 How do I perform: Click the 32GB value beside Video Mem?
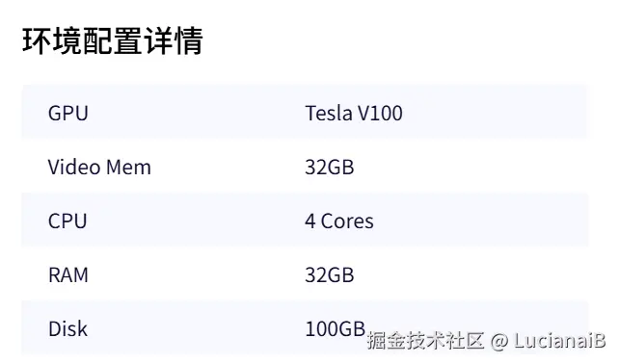329,167
